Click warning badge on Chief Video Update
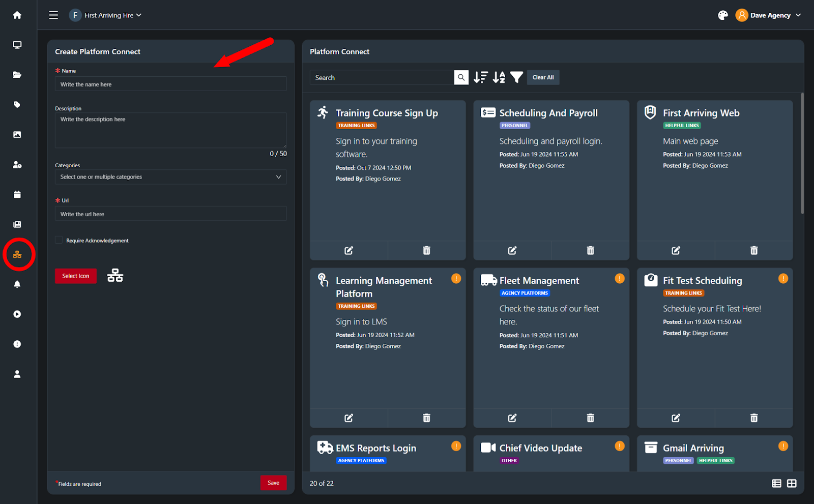This screenshot has width=814, height=504. coord(619,446)
